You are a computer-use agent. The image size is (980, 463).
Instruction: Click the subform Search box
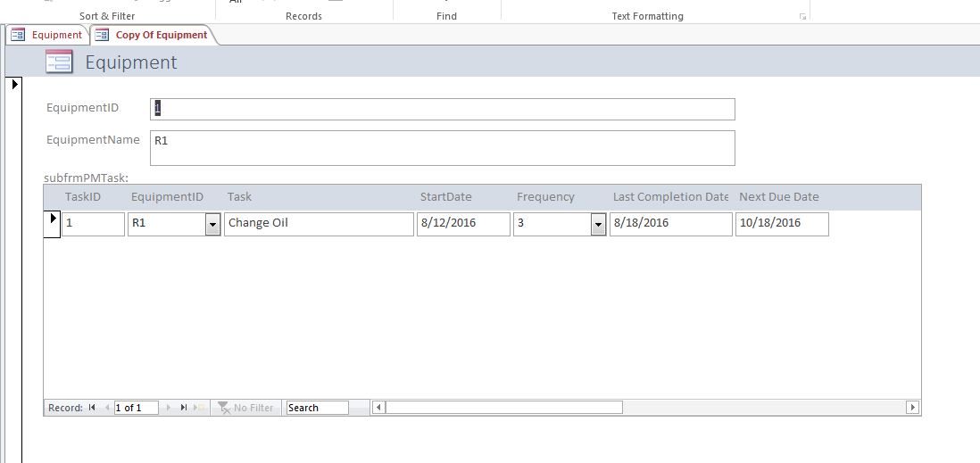tap(317, 408)
